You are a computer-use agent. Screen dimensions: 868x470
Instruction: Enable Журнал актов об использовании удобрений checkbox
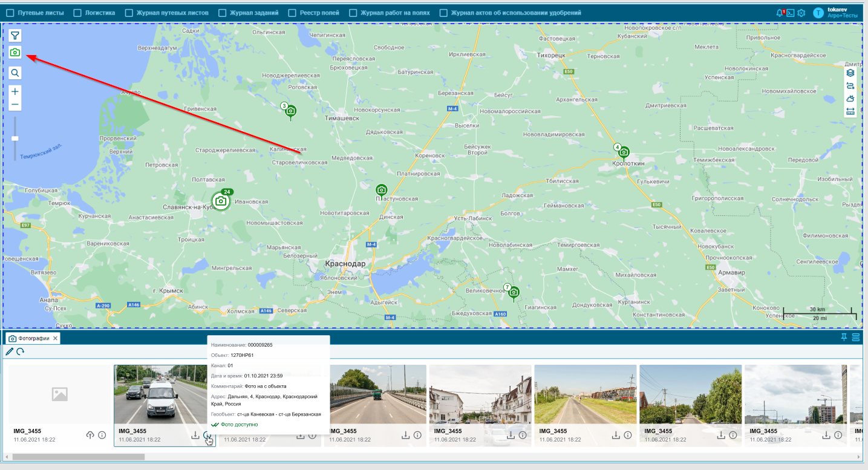tap(443, 13)
